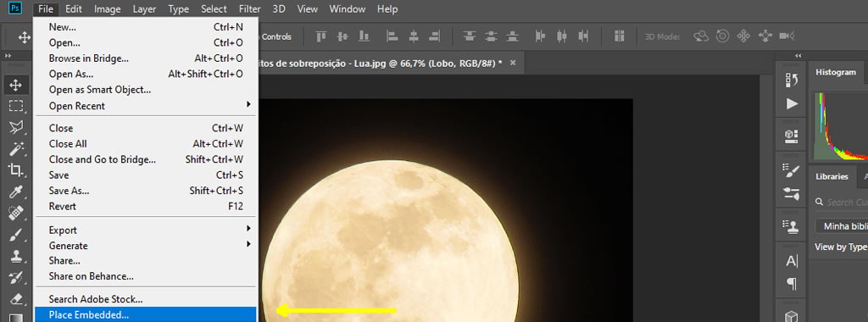
Task: Open the Actions panel play icon
Action: pos(792,103)
